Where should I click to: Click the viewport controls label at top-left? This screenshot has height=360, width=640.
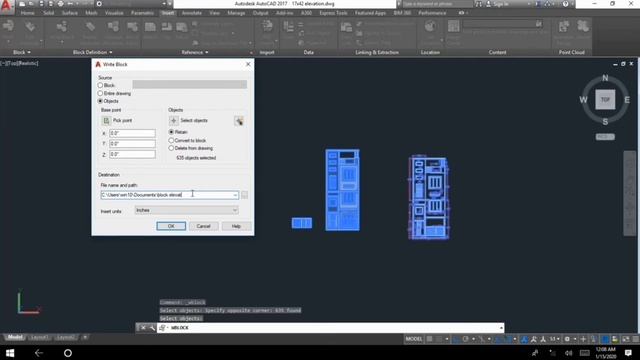(x=20, y=64)
